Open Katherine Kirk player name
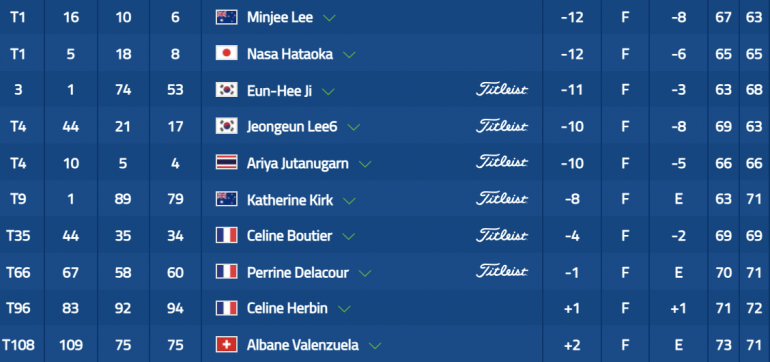 [x=290, y=200]
